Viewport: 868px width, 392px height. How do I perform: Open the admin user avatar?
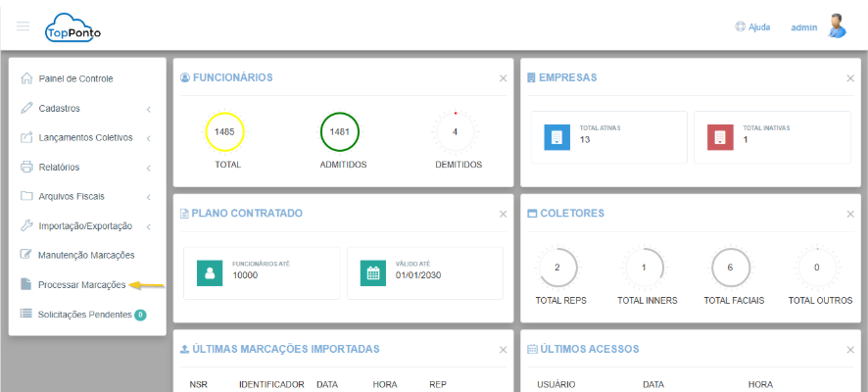pos(836,26)
